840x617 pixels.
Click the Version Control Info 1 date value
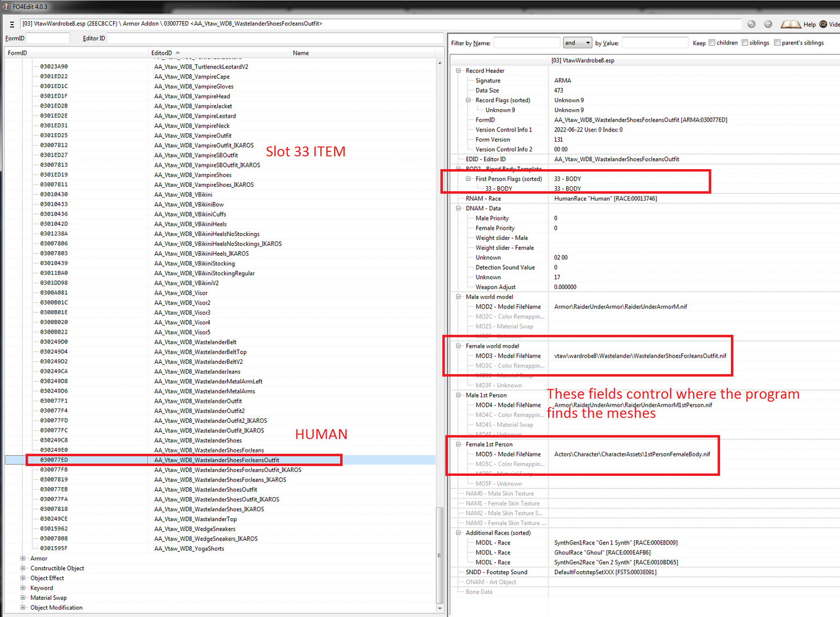pos(588,130)
